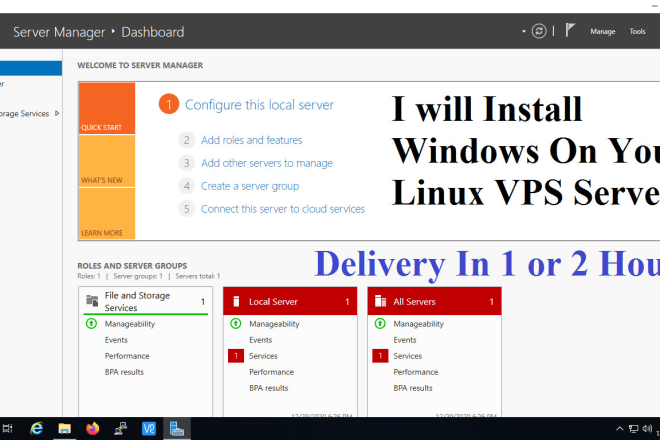Click the step 2 number circle

tap(186, 140)
